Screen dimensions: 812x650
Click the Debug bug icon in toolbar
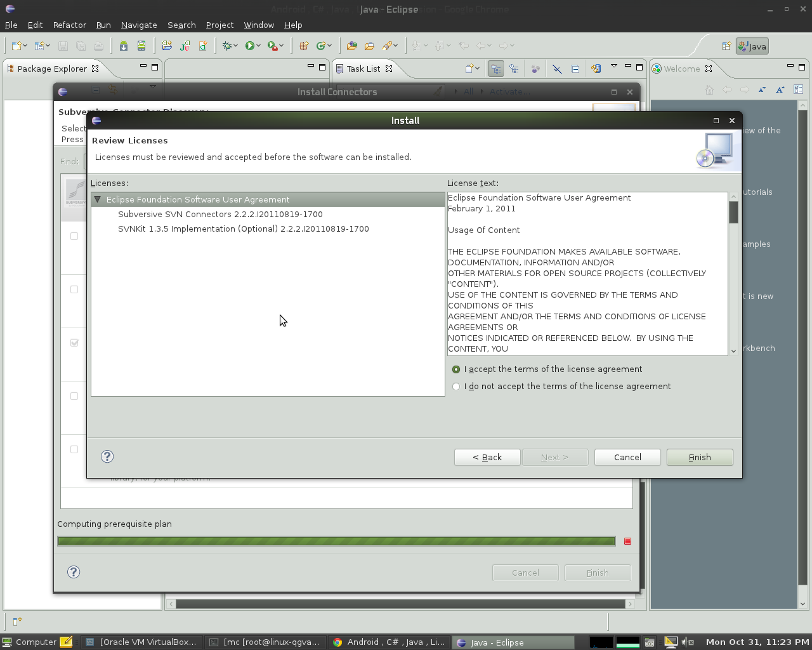tap(227, 46)
